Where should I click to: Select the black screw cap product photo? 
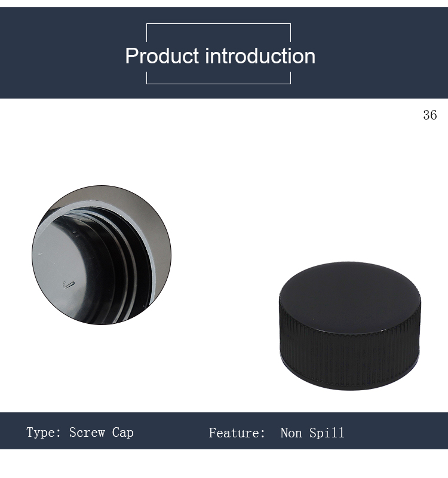click(x=350, y=325)
